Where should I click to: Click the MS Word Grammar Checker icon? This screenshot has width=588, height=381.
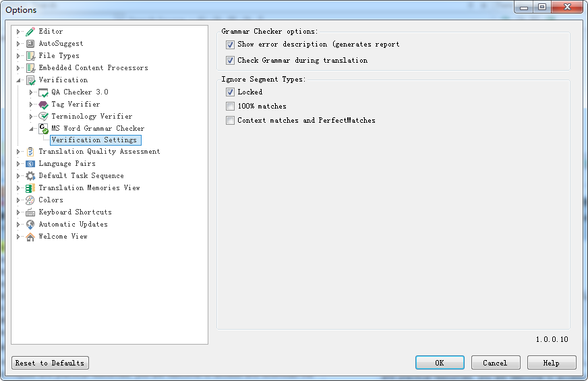(x=43, y=128)
